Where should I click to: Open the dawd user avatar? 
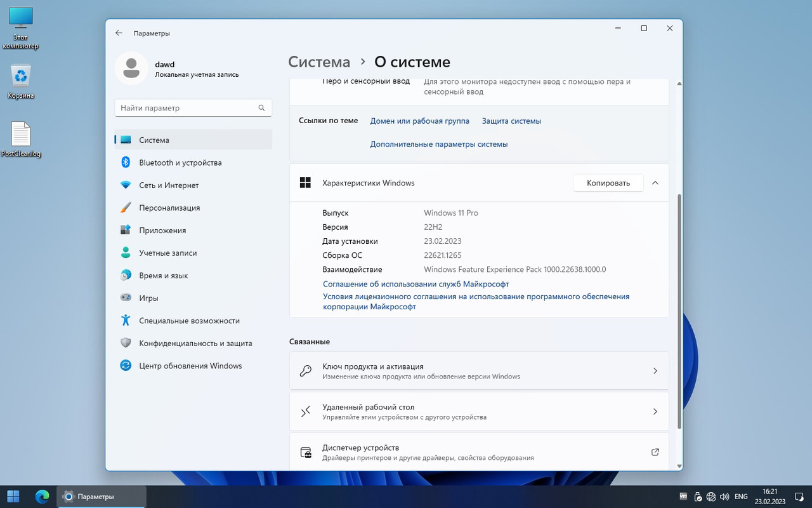click(131, 68)
